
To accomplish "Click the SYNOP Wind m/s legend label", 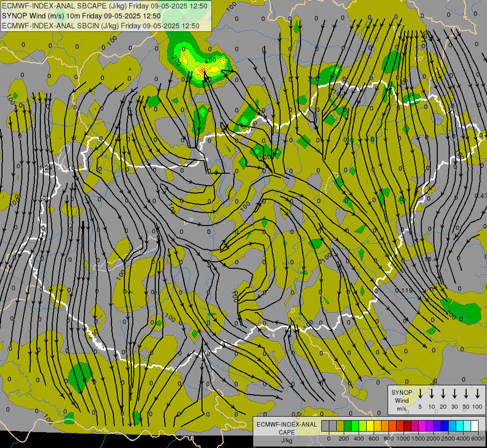I will 401,400.
